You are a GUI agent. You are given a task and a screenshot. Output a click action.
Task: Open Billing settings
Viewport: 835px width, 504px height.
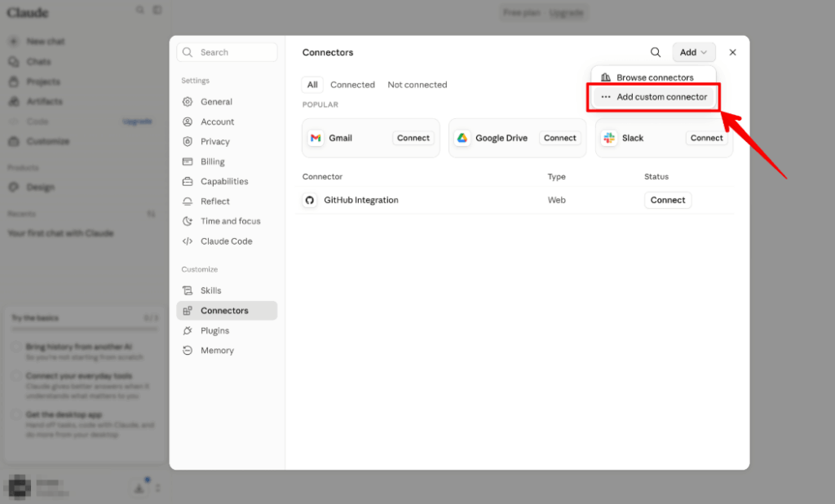pos(227,162)
